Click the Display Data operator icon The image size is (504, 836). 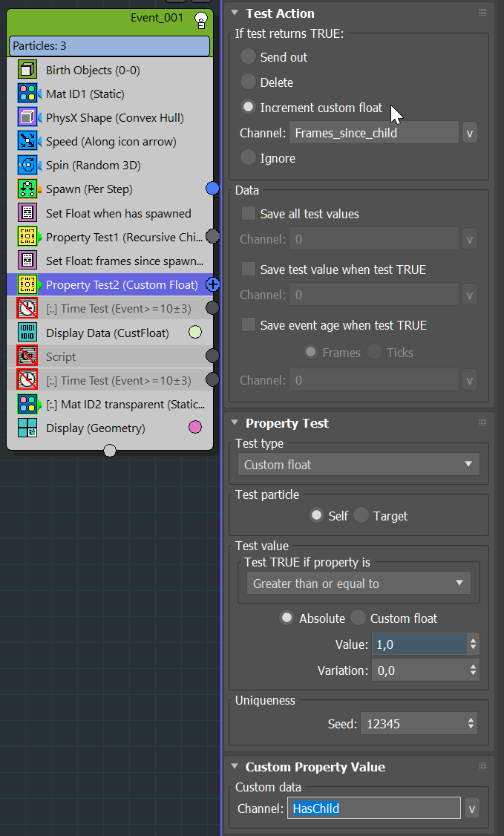click(x=27, y=333)
